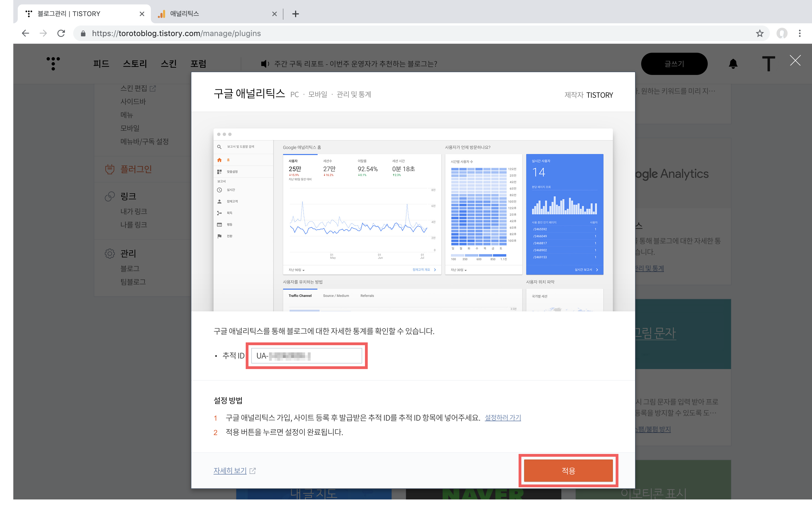This screenshot has width=812, height=515.
Task: Click the 적용 button
Action: point(568,470)
